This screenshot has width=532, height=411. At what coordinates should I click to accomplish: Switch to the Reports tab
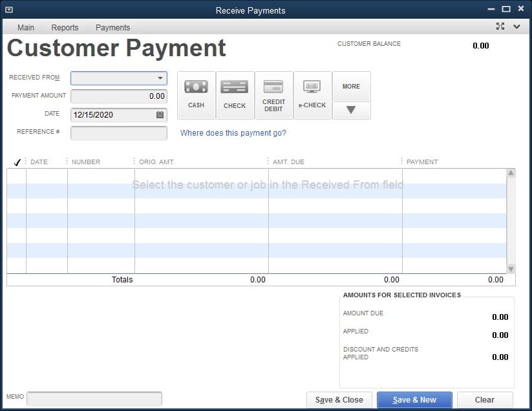65,28
